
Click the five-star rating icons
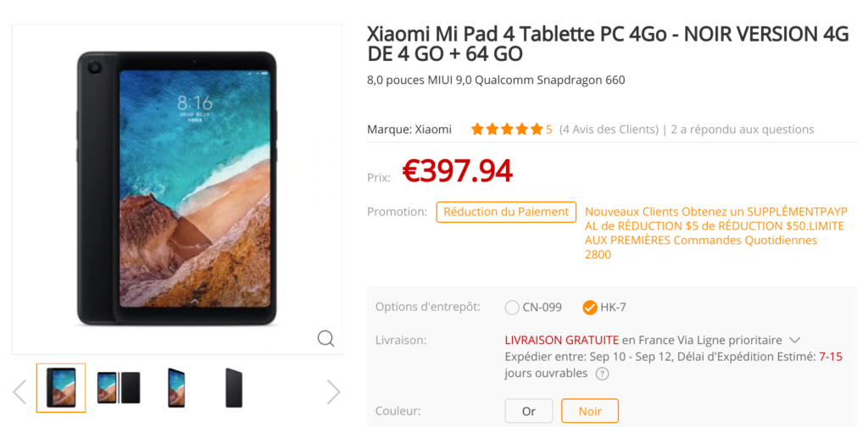[507, 130]
